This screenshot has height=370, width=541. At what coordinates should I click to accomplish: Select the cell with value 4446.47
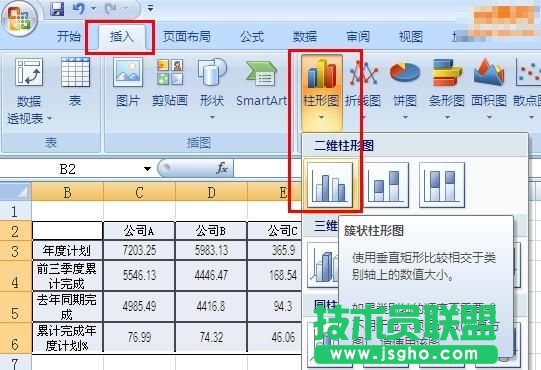pos(212,276)
